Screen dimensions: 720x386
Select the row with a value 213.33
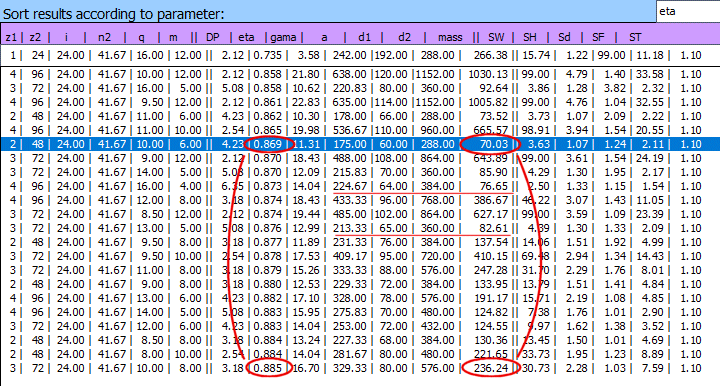point(360,228)
